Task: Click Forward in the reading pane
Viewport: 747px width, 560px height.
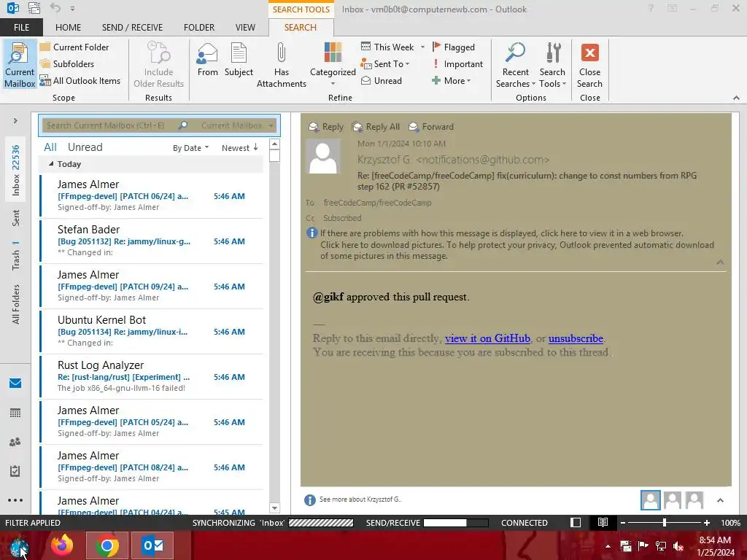Action: (x=431, y=127)
